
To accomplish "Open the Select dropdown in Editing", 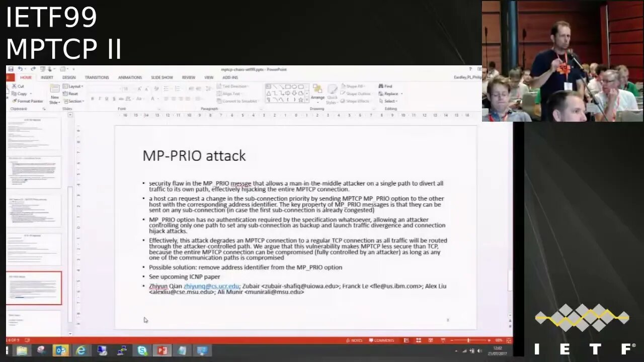I will (x=388, y=101).
